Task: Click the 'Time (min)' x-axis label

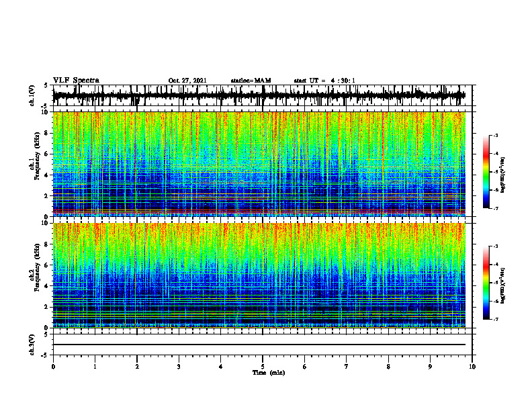Action: (x=269, y=373)
